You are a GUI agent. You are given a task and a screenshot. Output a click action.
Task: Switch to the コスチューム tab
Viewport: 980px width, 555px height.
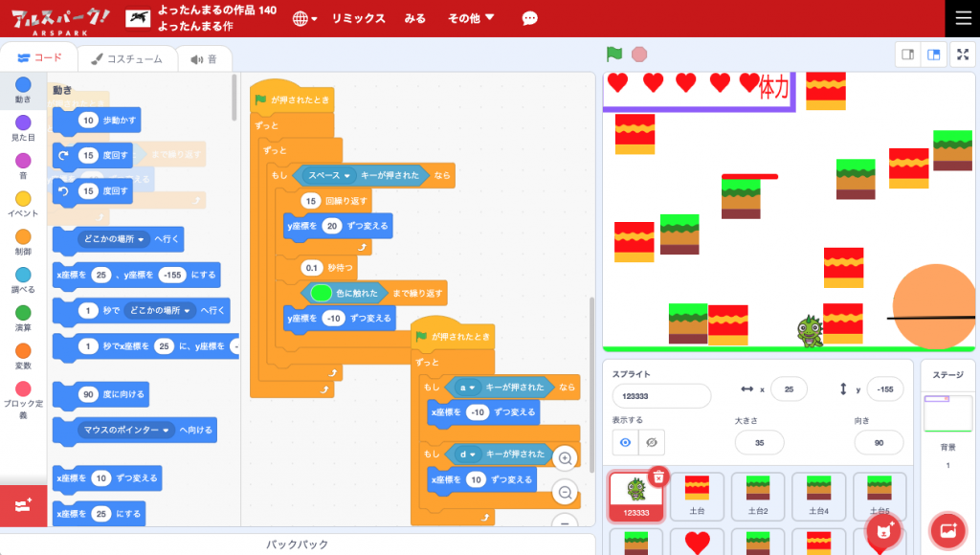click(x=127, y=59)
